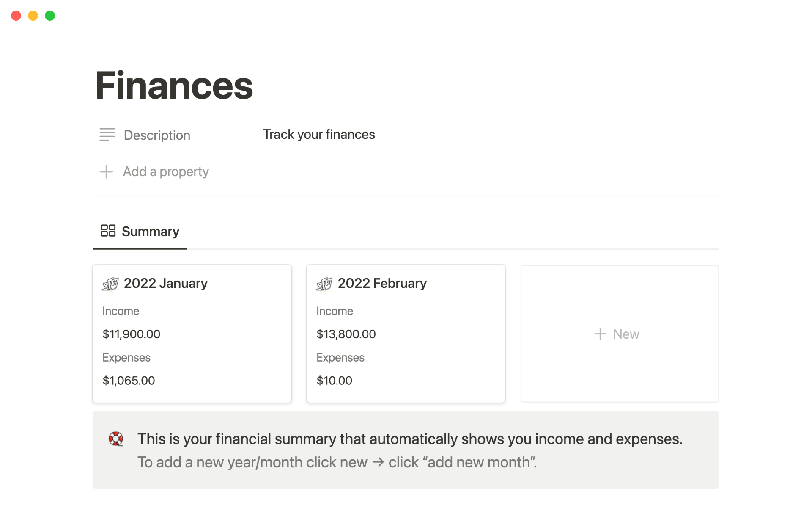Click the Description property label

[157, 135]
